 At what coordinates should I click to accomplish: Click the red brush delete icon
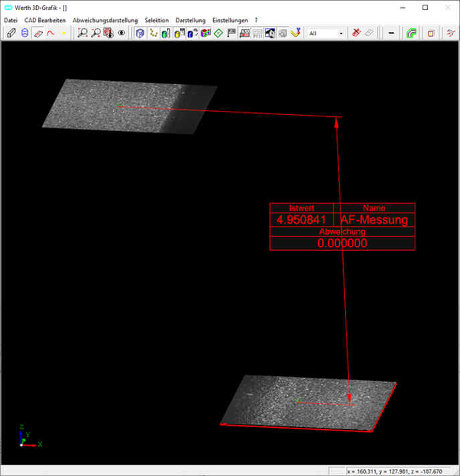[357, 33]
